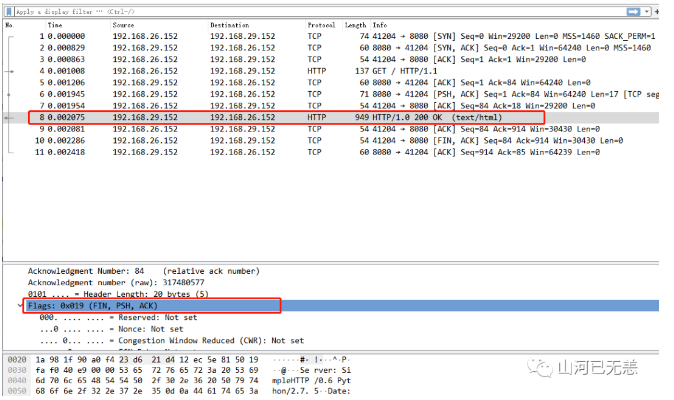Select Acknowledgment number (raw) 317480577 line
The image size is (674, 400).
click(x=116, y=283)
